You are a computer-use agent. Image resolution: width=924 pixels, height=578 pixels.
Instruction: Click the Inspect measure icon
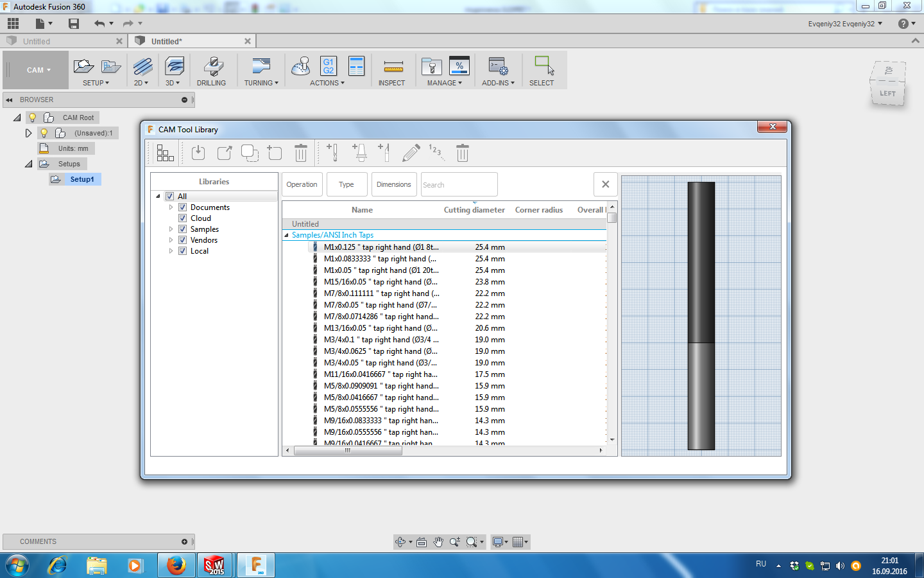[393, 66]
